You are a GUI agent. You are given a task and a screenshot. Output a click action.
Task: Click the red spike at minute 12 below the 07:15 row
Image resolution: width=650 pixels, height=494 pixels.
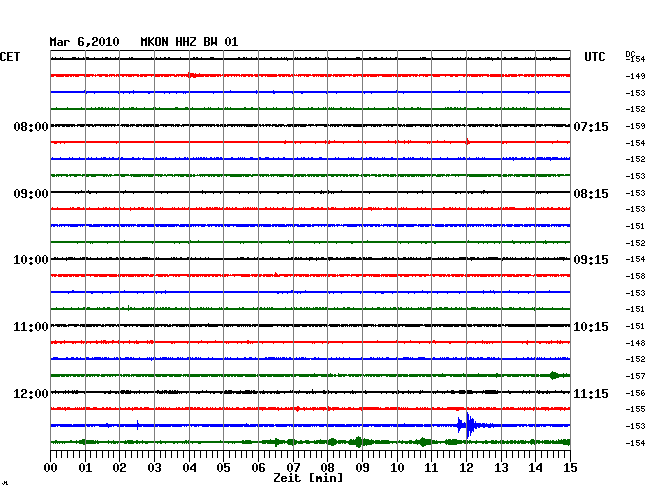pyautogui.click(x=468, y=142)
